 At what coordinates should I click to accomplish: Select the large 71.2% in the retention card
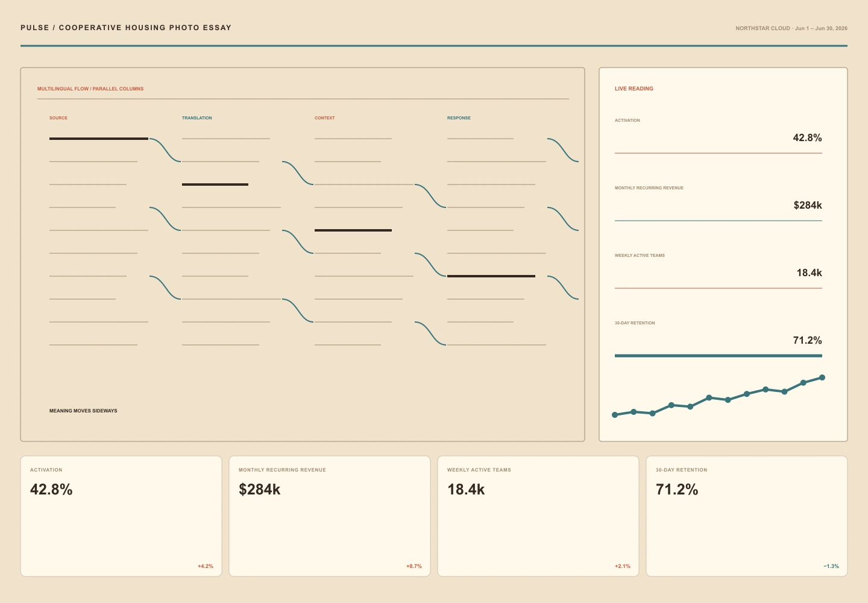pyautogui.click(x=677, y=490)
